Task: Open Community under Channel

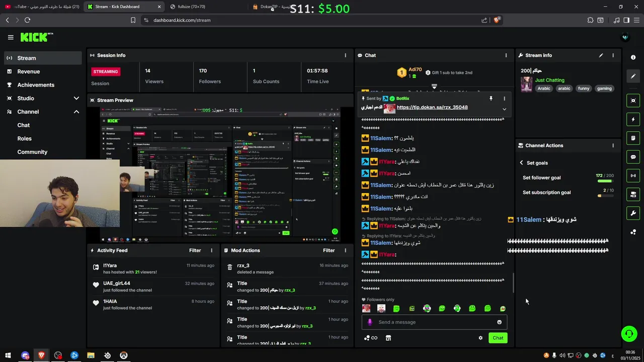Action: (32, 152)
